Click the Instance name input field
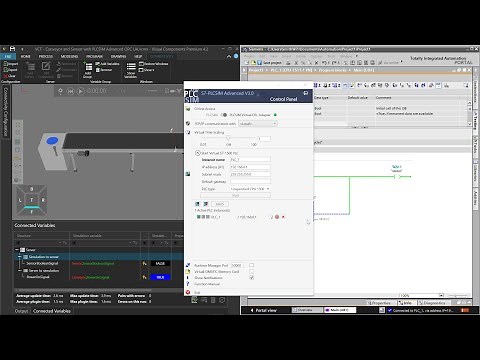 tap(250, 160)
